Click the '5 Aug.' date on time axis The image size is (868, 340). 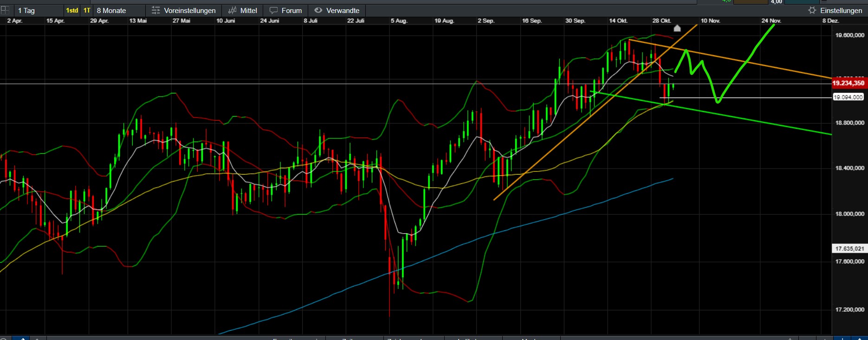(399, 21)
